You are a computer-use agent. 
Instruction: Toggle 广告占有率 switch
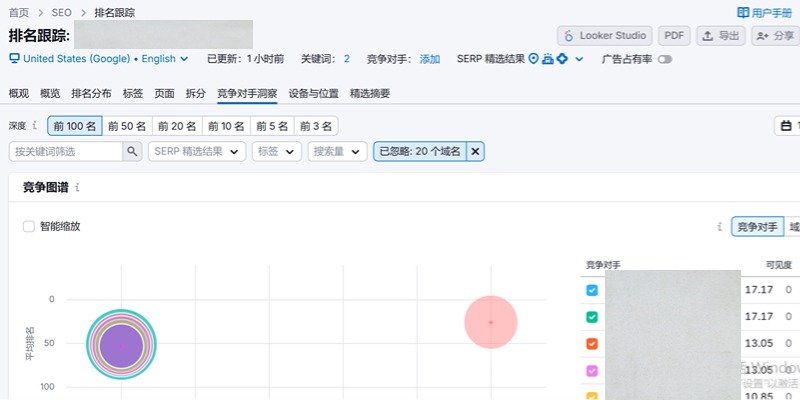point(665,59)
